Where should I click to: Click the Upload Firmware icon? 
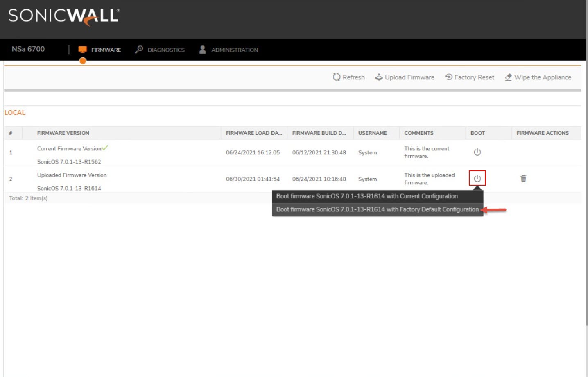tap(379, 77)
